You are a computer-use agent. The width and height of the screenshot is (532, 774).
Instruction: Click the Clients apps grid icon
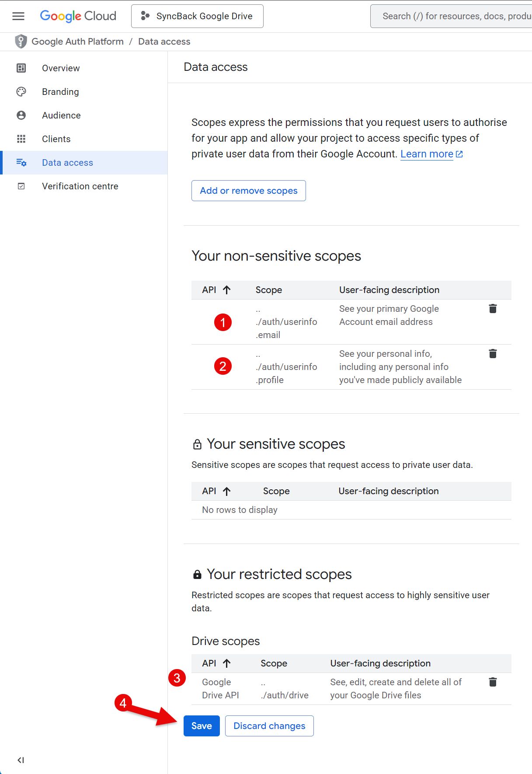pos(21,139)
